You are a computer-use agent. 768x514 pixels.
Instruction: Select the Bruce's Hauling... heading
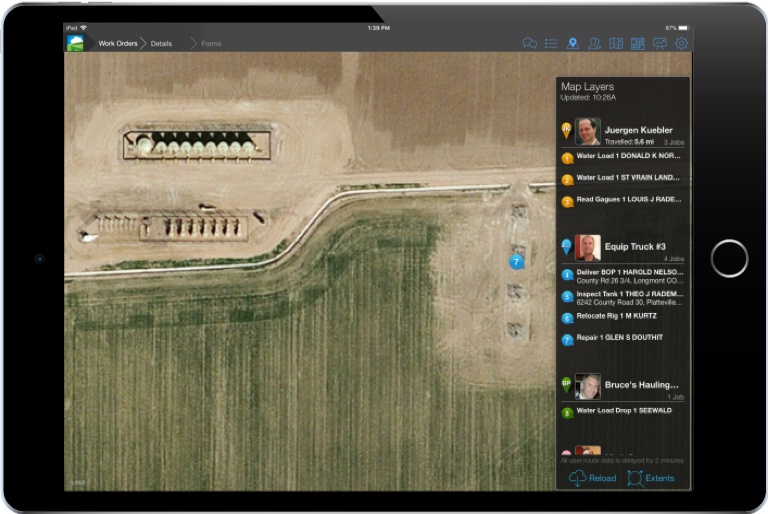tap(641, 385)
